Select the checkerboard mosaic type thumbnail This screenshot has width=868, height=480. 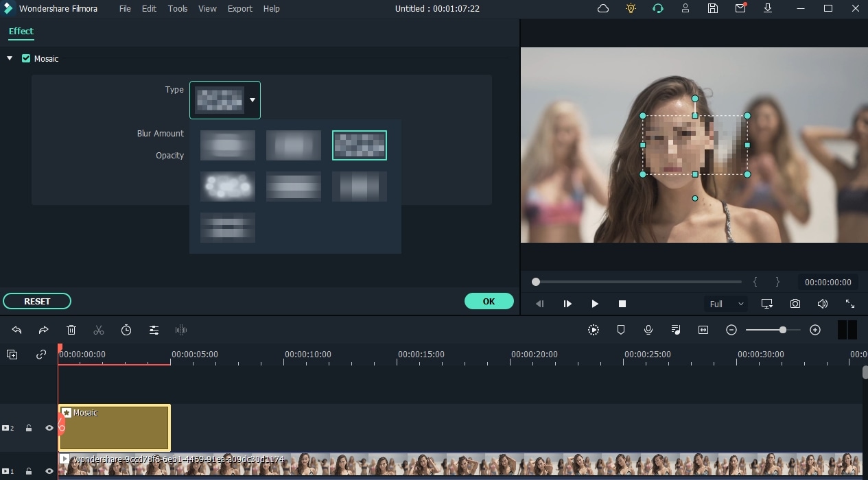pyautogui.click(x=360, y=145)
